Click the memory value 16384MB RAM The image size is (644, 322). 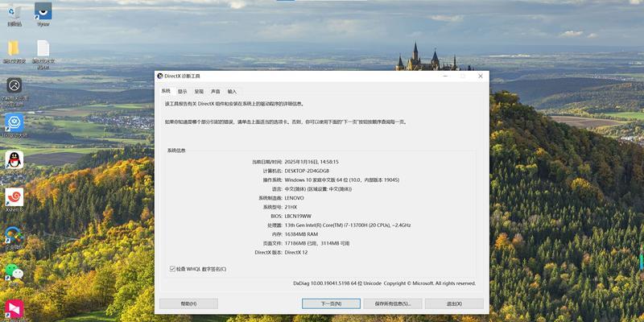click(301, 234)
